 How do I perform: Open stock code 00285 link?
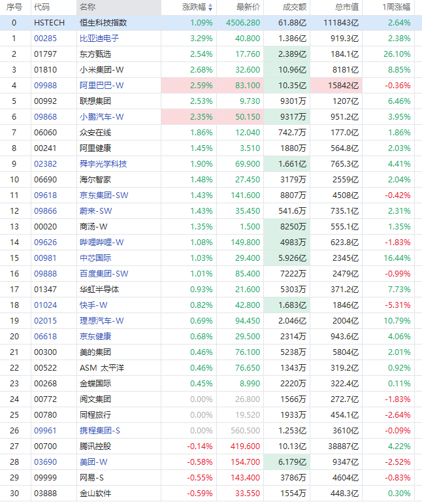point(45,39)
